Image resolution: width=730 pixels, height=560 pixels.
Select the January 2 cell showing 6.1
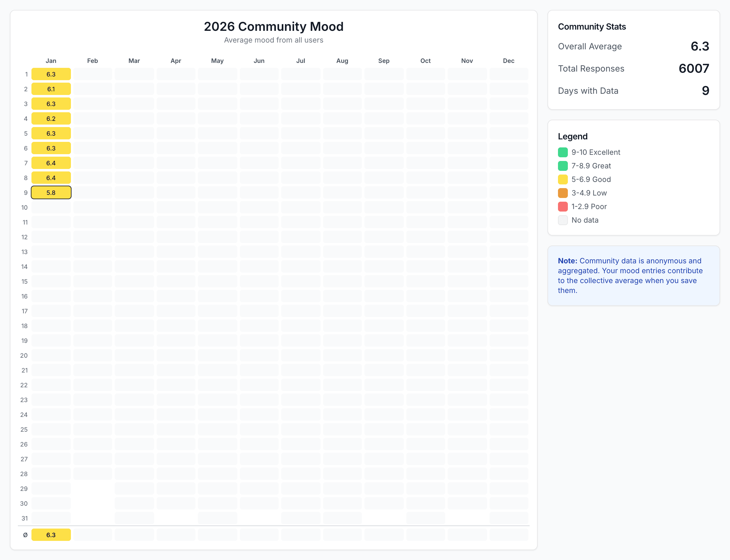(x=51, y=89)
